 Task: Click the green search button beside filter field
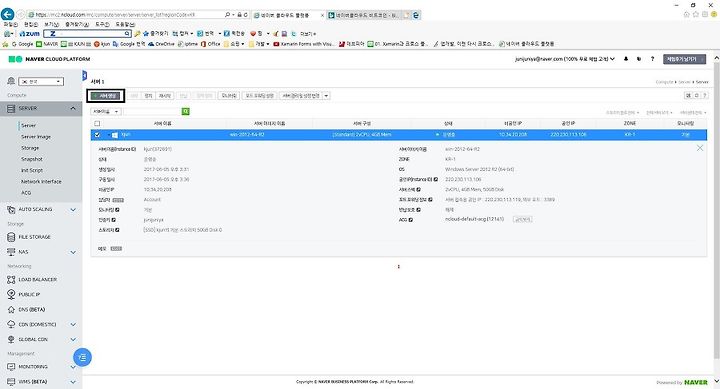(x=186, y=112)
